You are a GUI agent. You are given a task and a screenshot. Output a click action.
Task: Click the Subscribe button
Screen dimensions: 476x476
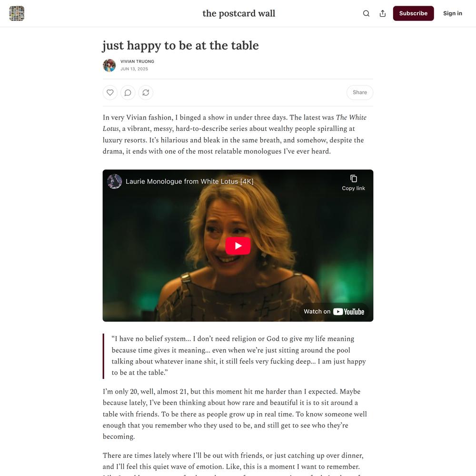[x=413, y=13]
